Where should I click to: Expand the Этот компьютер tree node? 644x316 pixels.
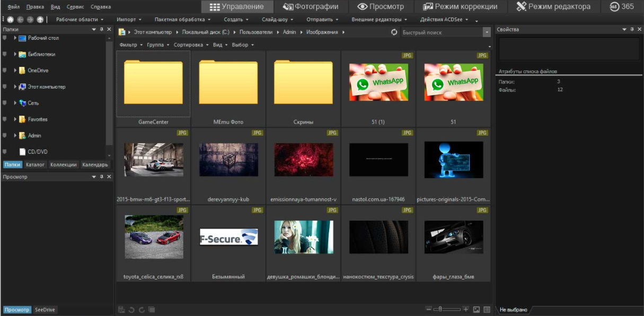click(15, 87)
